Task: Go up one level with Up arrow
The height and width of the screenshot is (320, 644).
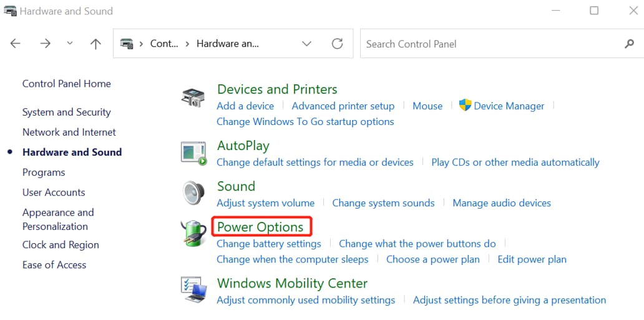Action: (95, 44)
